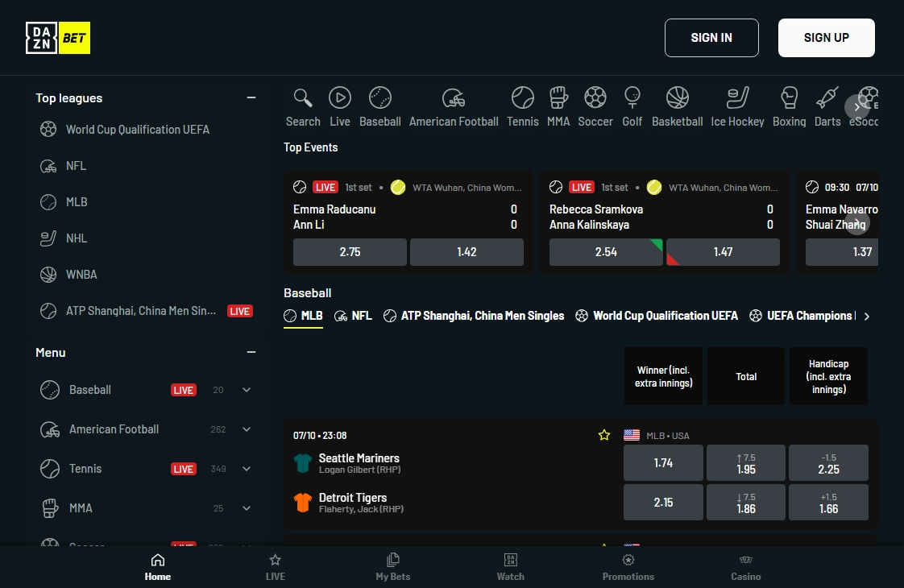Pick Seattle Mariners winner odds 1.74
Image resolution: width=904 pixels, height=588 pixels.
pyautogui.click(x=663, y=463)
